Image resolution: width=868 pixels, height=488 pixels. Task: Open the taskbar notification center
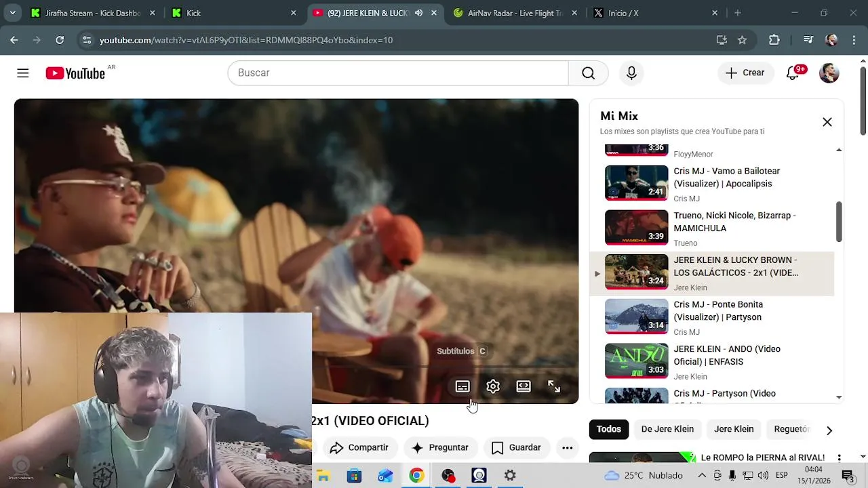pos(847,476)
